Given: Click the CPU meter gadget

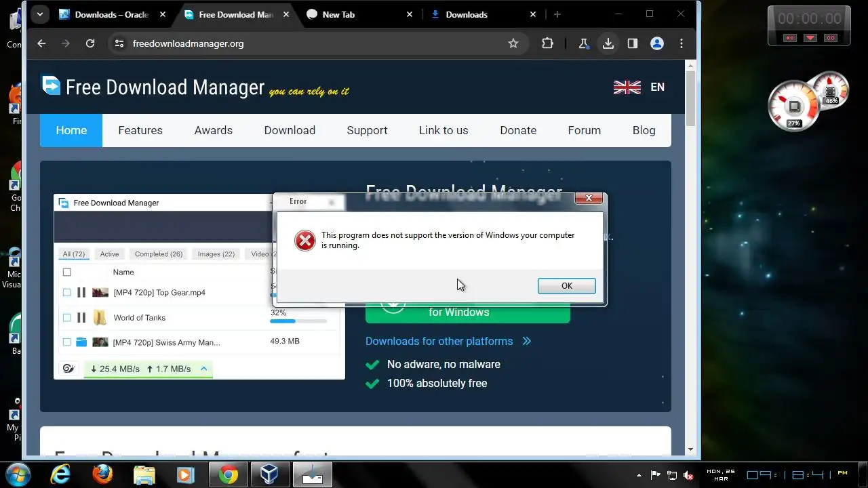Looking at the screenshot, I should click(793, 107).
